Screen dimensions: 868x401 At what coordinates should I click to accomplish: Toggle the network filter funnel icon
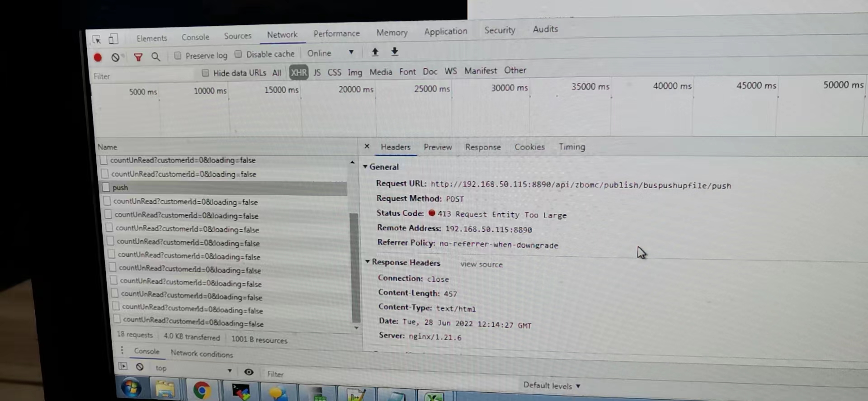coord(138,57)
